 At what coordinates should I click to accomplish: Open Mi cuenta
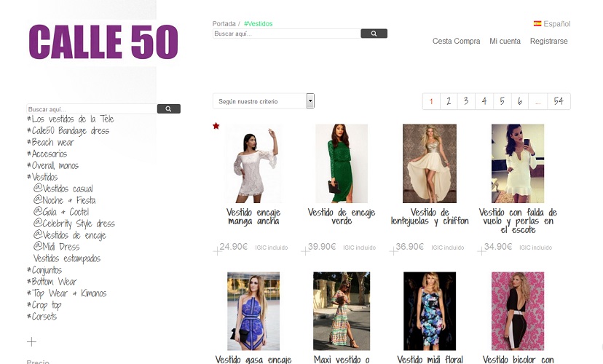click(x=505, y=41)
